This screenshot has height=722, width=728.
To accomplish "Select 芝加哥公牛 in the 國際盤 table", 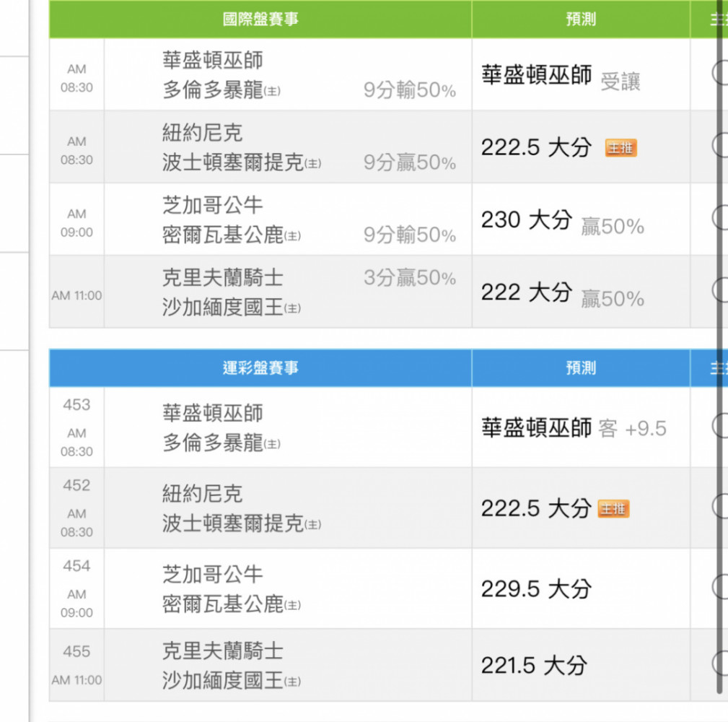I will click(x=213, y=205).
